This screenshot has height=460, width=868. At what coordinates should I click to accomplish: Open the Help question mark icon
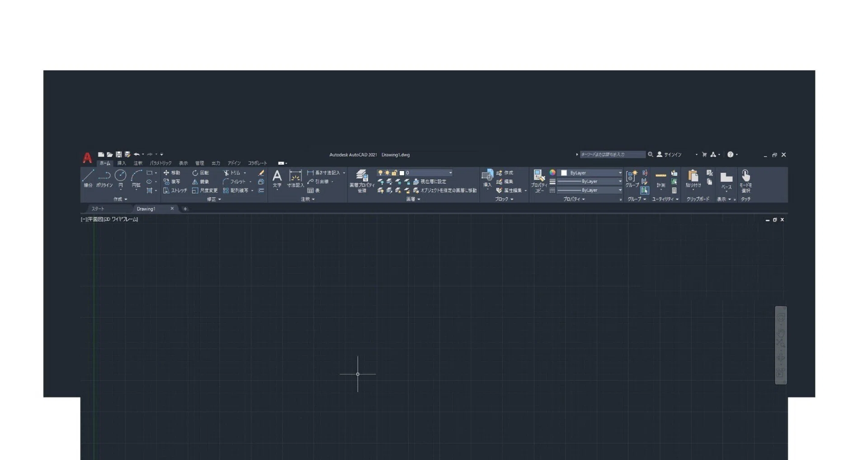730,154
